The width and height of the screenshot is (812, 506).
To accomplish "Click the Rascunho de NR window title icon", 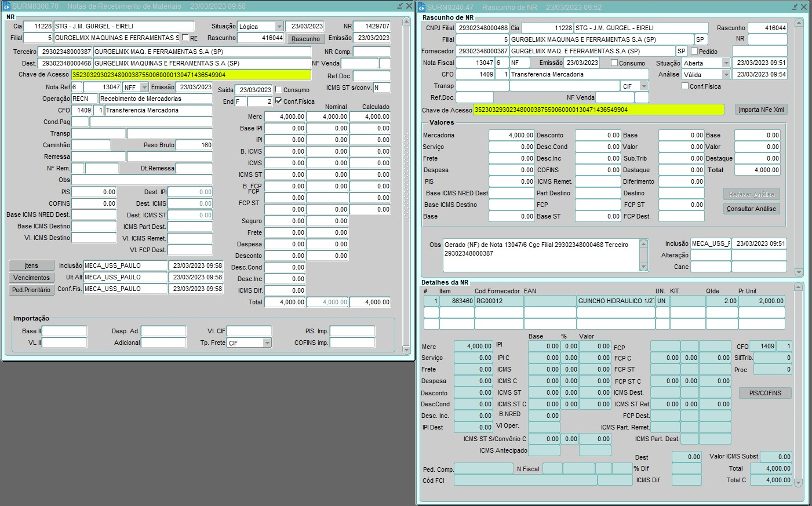I will [x=421, y=7].
